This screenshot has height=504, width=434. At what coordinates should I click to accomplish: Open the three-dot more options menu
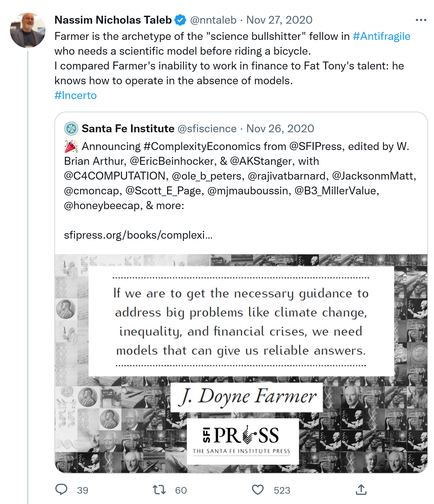pyautogui.click(x=421, y=20)
